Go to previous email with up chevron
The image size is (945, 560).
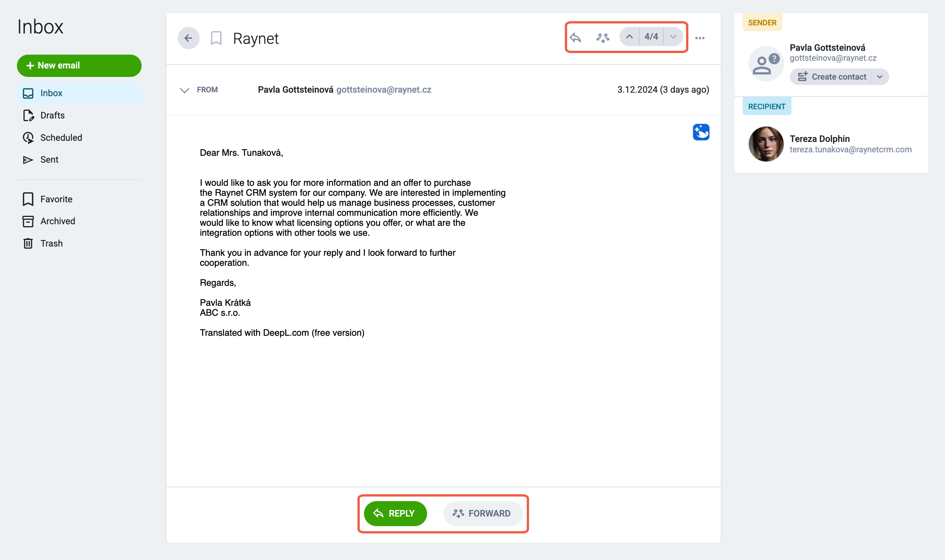point(629,37)
